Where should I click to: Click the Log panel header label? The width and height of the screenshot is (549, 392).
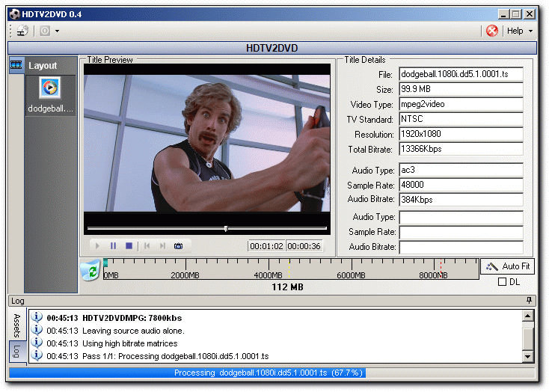click(x=17, y=301)
